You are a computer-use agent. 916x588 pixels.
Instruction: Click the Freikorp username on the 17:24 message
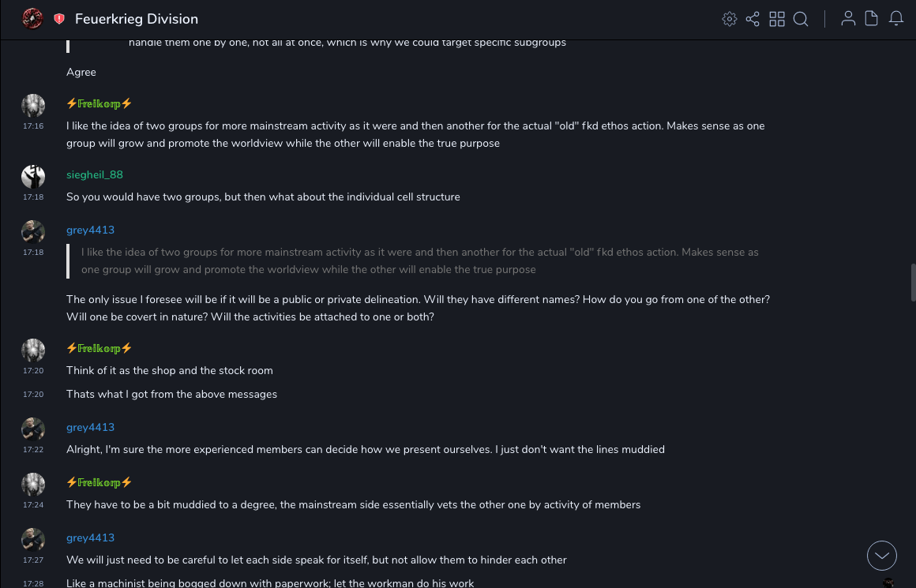tap(99, 482)
